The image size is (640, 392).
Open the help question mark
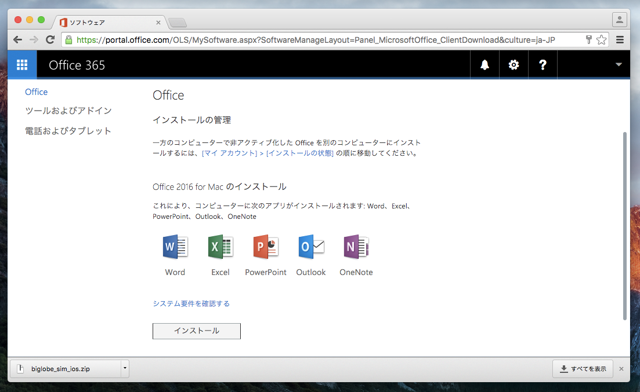(x=542, y=65)
